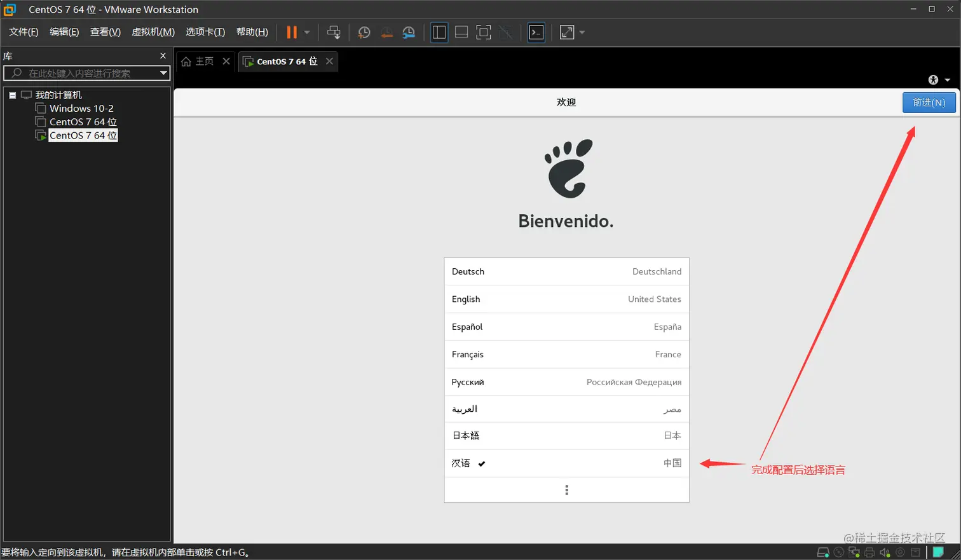Image resolution: width=961 pixels, height=560 pixels.
Task: Open the snapshot manager
Action: [409, 32]
